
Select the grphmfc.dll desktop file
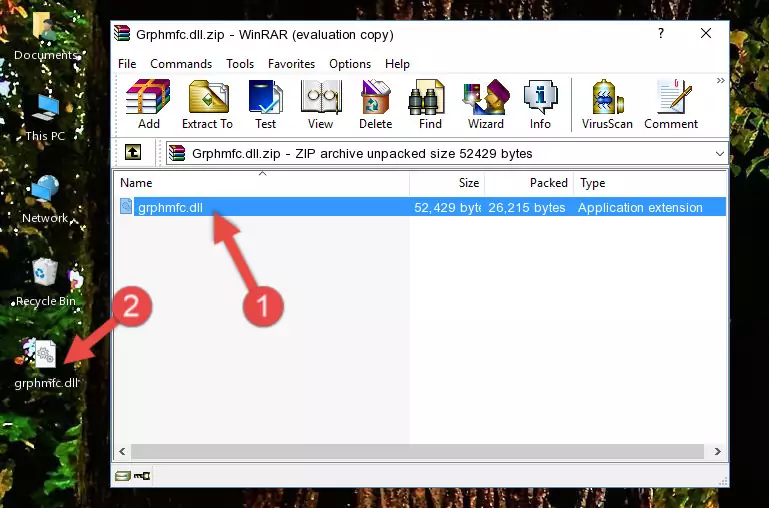coord(46,364)
